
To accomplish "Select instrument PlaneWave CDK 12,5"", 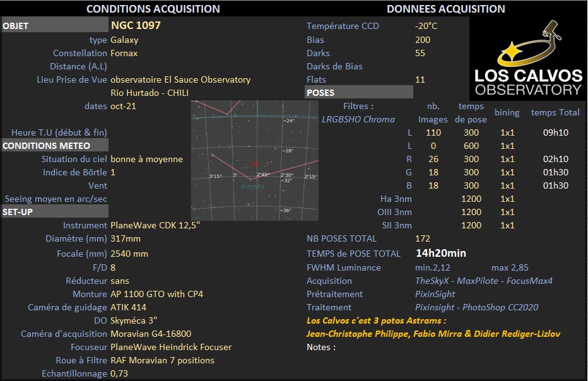I will (155, 225).
